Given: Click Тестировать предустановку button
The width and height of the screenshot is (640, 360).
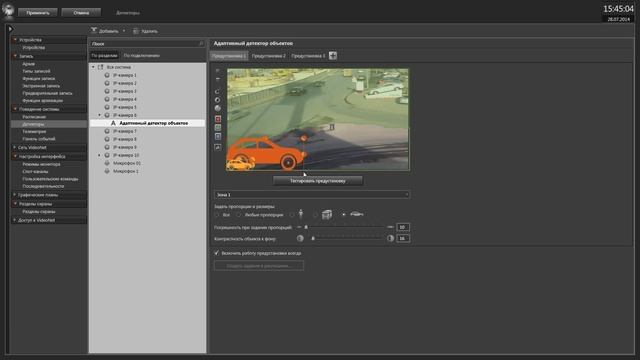Looking at the screenshot, I should click(318, 181).
